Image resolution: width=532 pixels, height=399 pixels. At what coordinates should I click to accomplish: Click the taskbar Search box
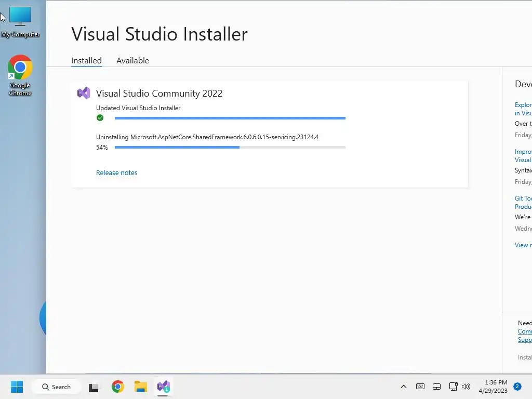pyautogui.click(x=56, y=387)
